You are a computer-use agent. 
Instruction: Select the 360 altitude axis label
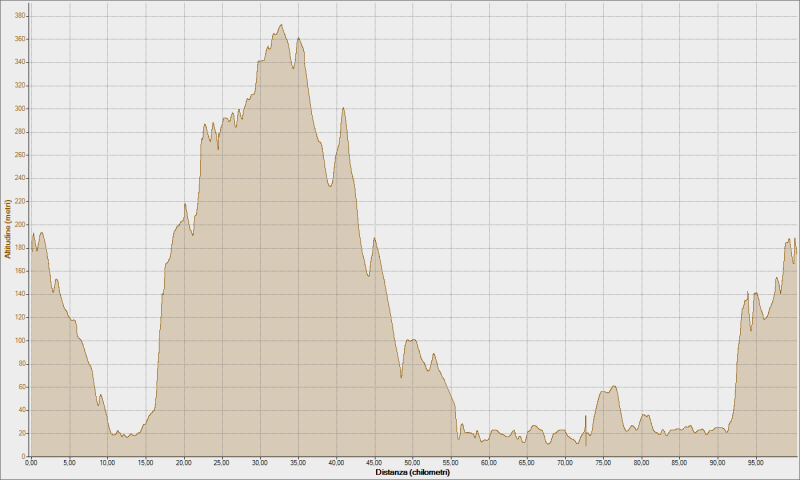[20, 39]
